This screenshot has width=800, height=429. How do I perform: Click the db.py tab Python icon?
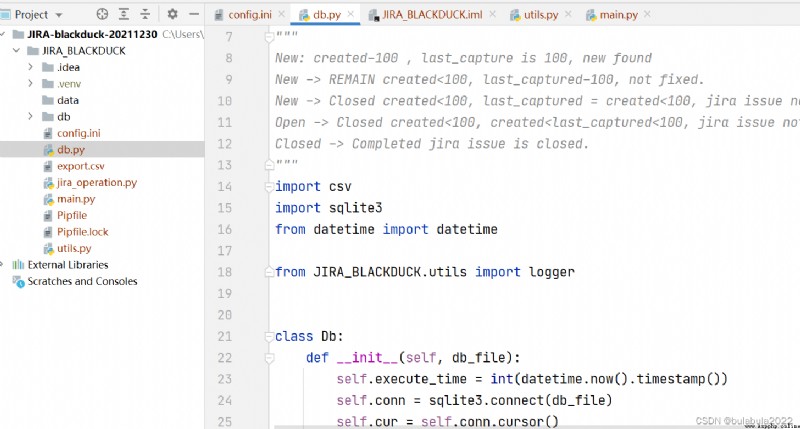point(304,15)
